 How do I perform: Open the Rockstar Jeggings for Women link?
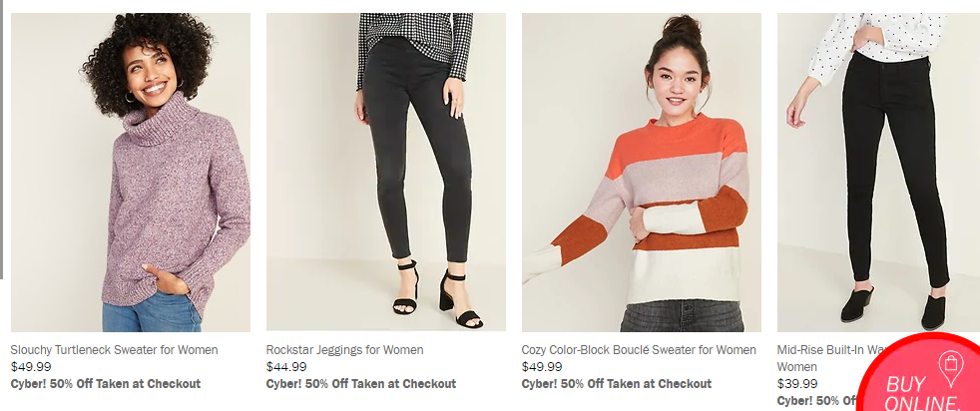click(x=345, y=350)
